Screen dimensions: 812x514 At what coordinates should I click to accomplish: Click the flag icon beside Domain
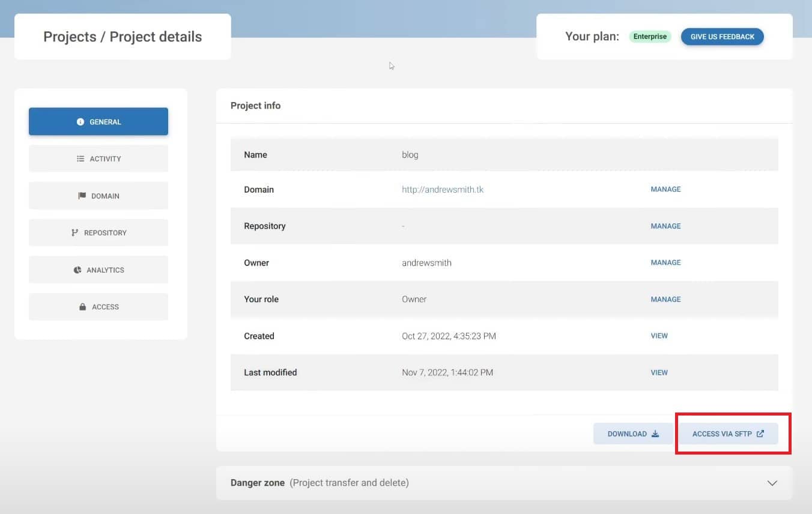82,196
